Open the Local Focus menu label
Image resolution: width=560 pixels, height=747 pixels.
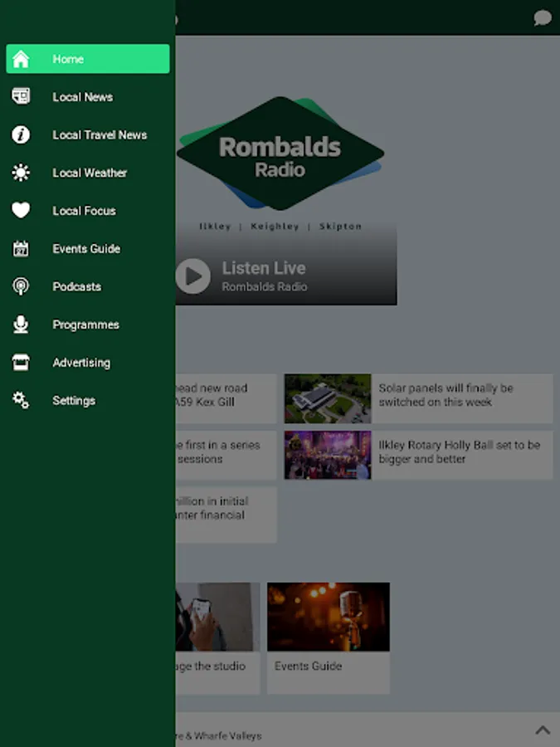(x=84, y=211)
